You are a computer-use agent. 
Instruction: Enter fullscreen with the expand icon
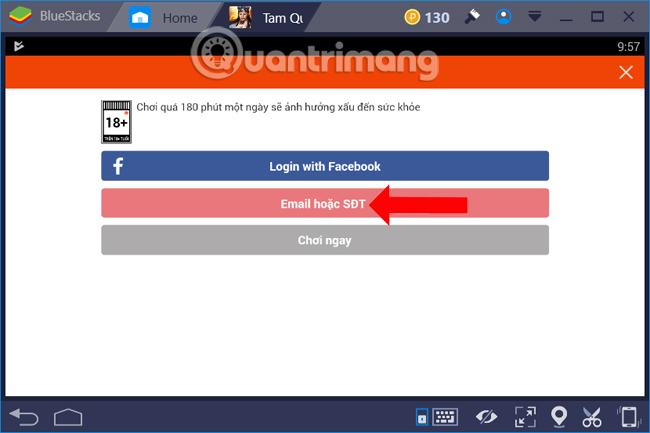click(524, 417)
